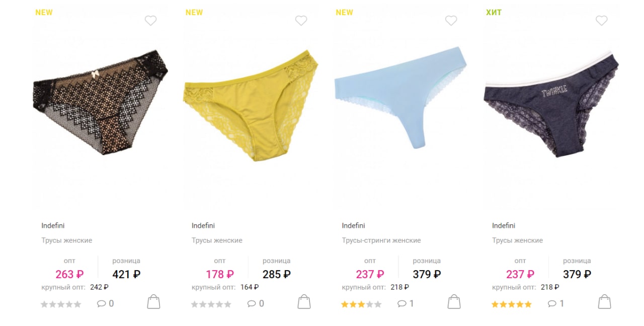
Task: Toggle wishlist heart on blue thong
Action: (x=451, y=21)
